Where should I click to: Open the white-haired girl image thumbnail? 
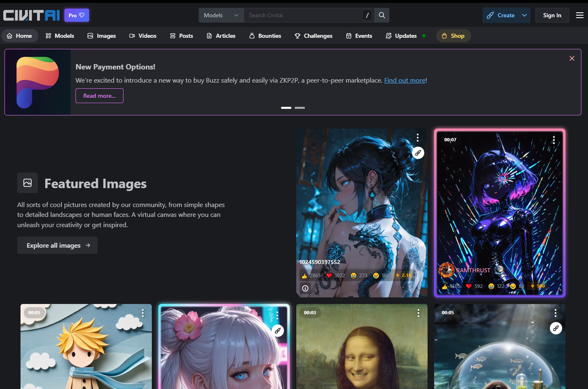pos(224,347)
